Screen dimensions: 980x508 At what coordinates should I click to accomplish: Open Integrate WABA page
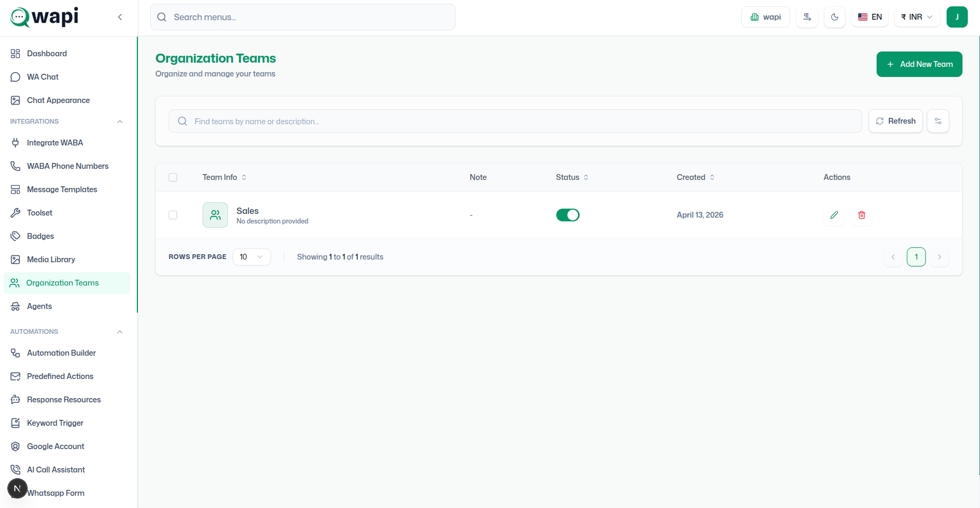(67, 143)
